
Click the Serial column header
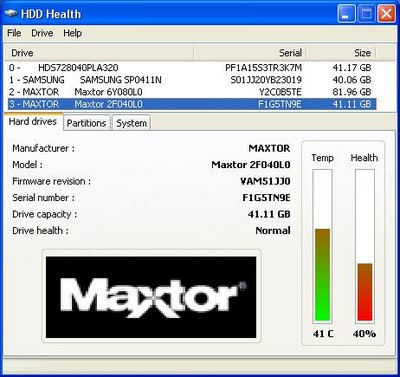[x=250, y=53]
